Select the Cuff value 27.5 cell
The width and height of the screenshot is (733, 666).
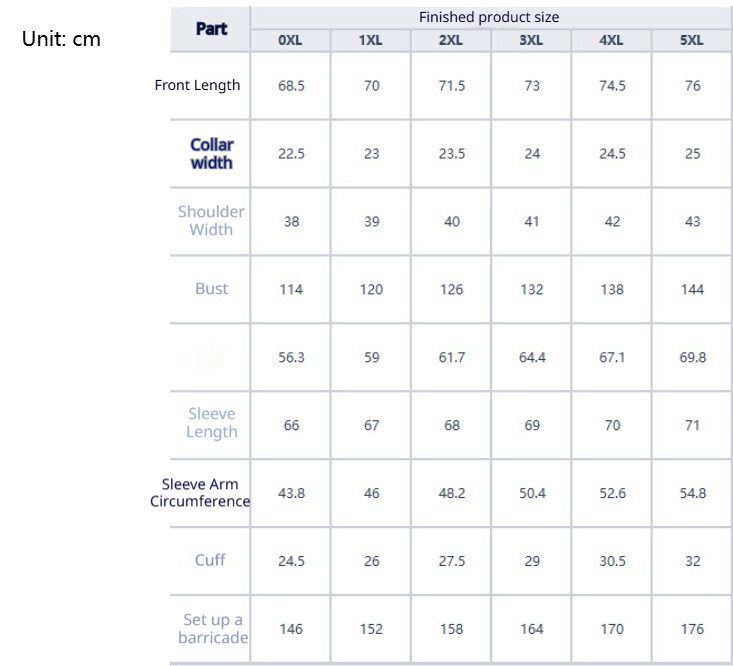tap(452, 561)
